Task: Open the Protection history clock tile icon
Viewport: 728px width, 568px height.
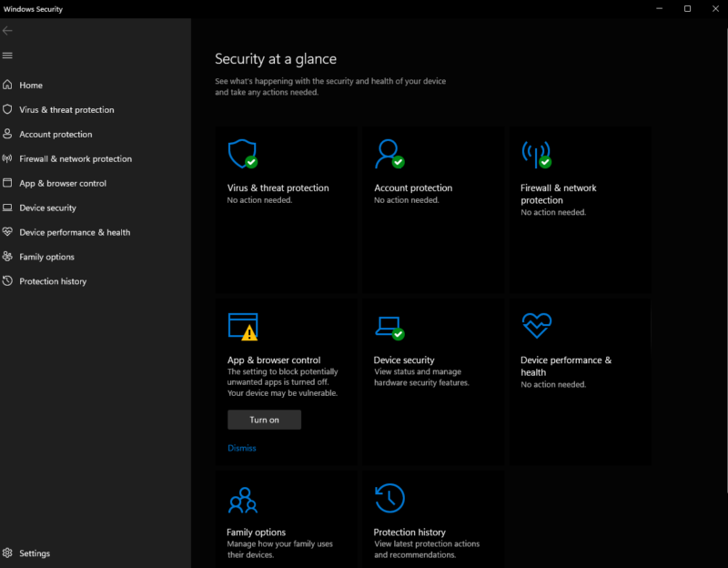Action: point(389,498)
